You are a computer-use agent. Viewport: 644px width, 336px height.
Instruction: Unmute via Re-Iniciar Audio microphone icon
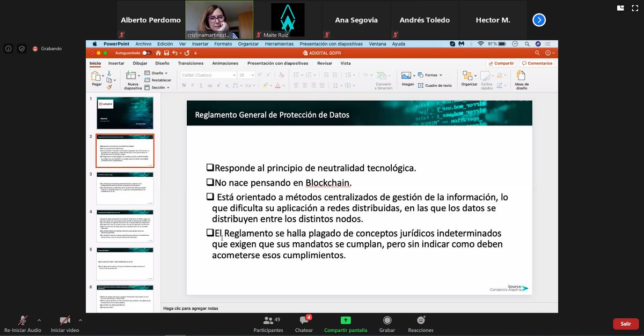tap(23, 320)
